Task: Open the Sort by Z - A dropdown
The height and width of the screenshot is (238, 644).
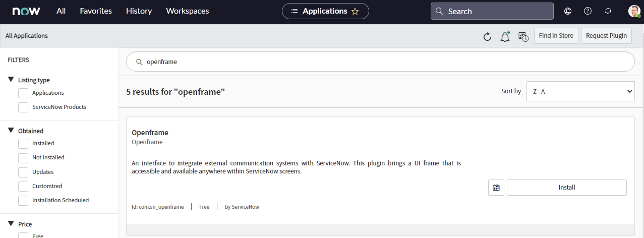Action: 580,91
